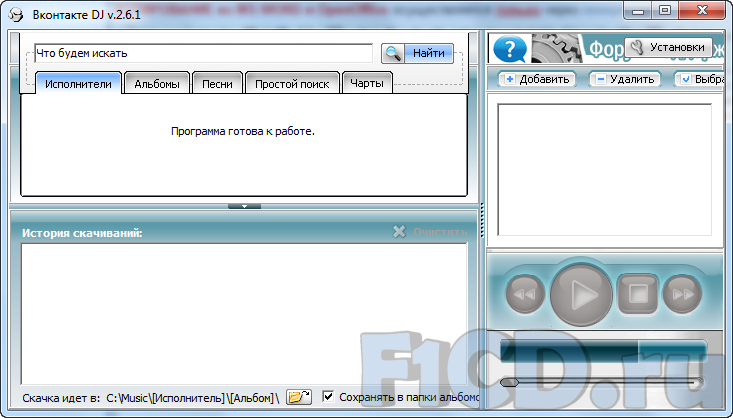
Task: Start playback with the play button
Action: click(x=581, y=295)
